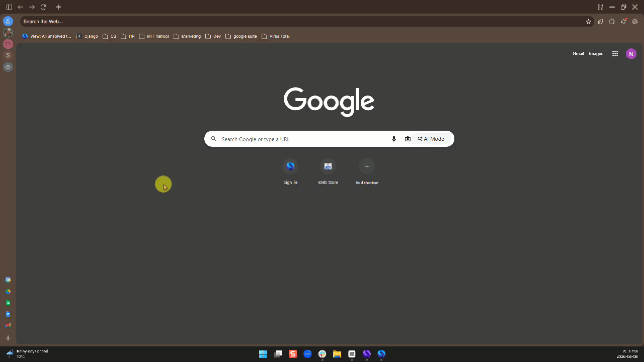Open the grey cloud space in sidebar

[x=8, y=67]
